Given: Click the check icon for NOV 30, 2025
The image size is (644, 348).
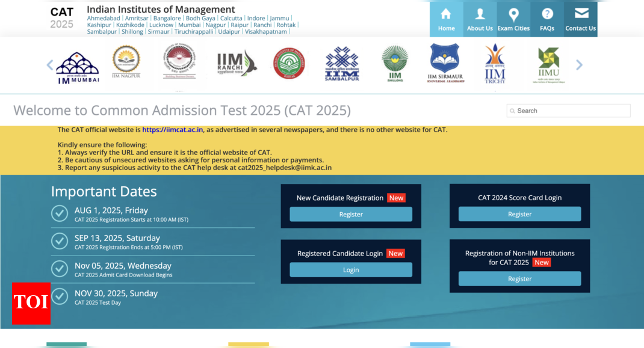Looking at the screenshot, I should click(60, 296).
